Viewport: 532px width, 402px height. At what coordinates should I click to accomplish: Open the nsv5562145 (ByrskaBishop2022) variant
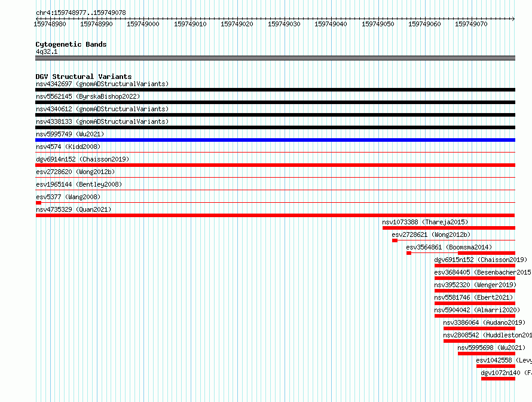tap(88, 96)
